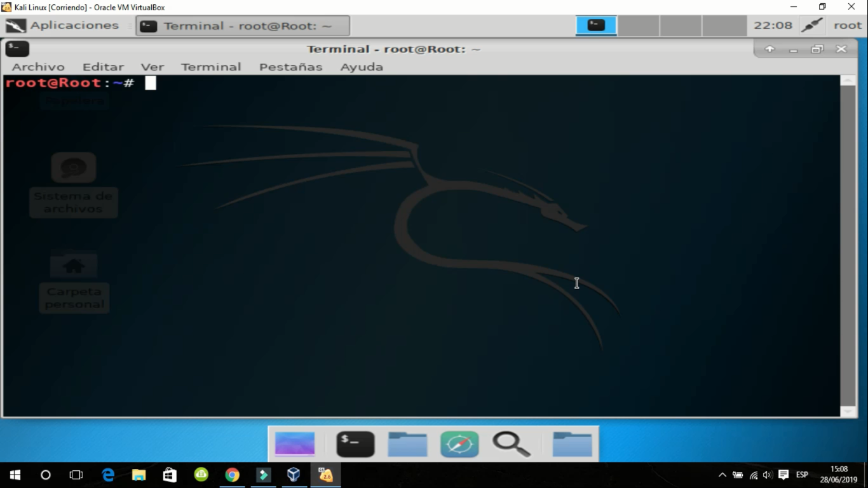Open Windows File Explorer from taskbar
Image resolution: width=868 pixels, height=488 pixels.
[x=139, y=475]
